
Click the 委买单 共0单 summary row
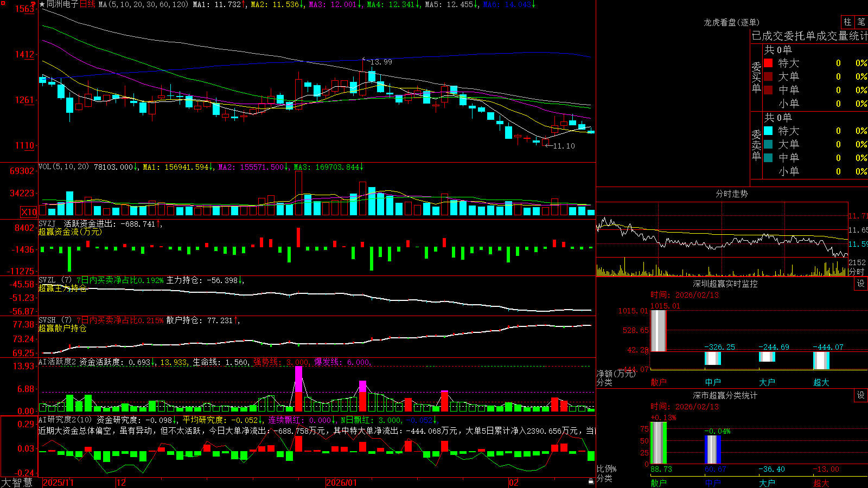(778, 50)
